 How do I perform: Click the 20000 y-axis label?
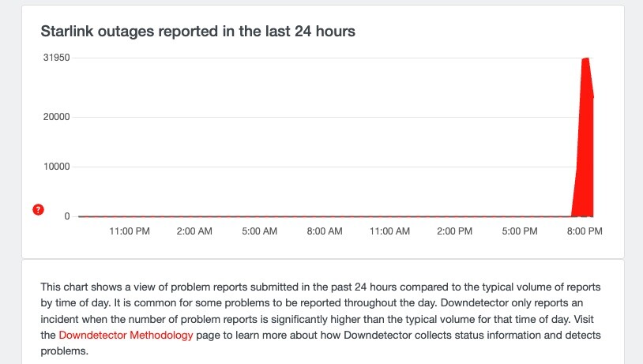point(56,117)
